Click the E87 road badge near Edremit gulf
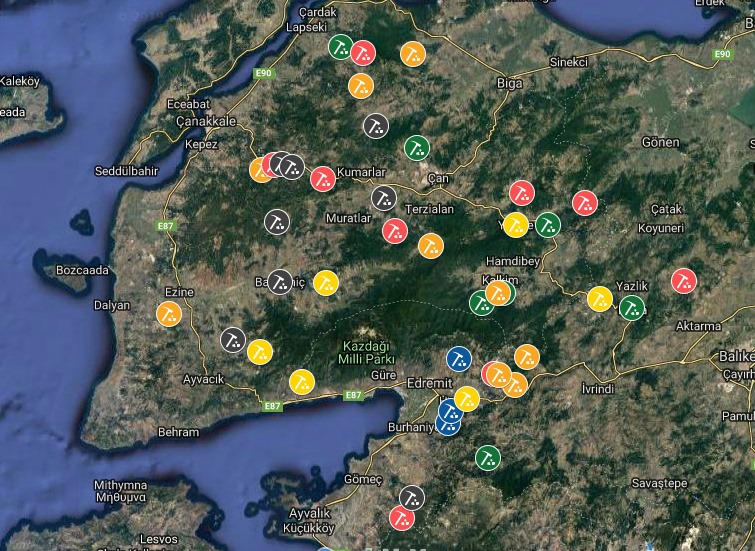The height and width of the screenshot is (551, 755). pyautogui.click(x=353, y=395)
